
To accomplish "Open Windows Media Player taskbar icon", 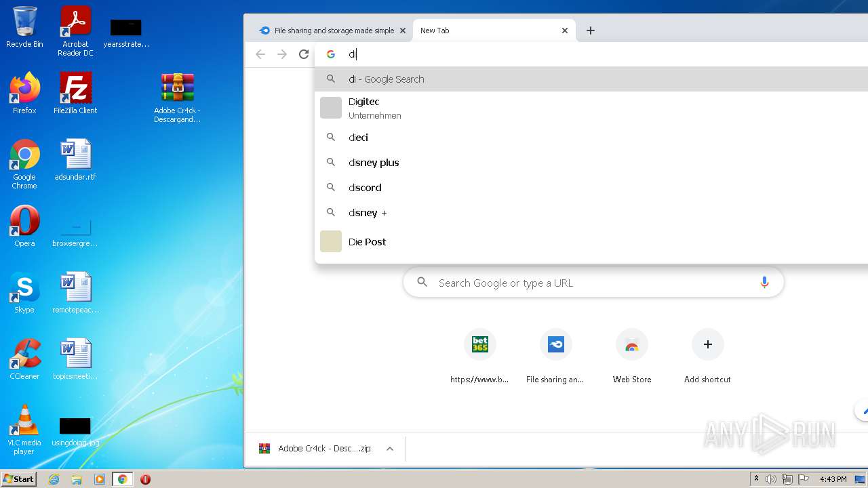I will coord(100,479).
